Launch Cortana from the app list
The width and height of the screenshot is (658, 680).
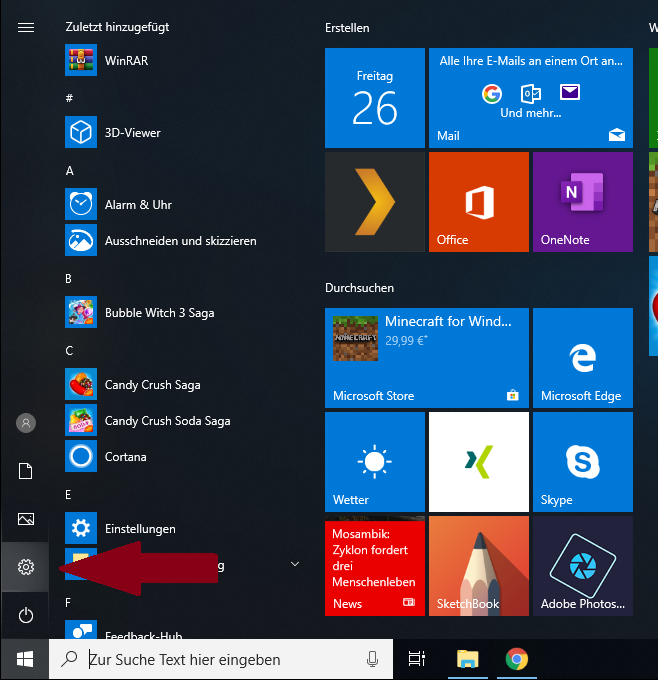184,456
